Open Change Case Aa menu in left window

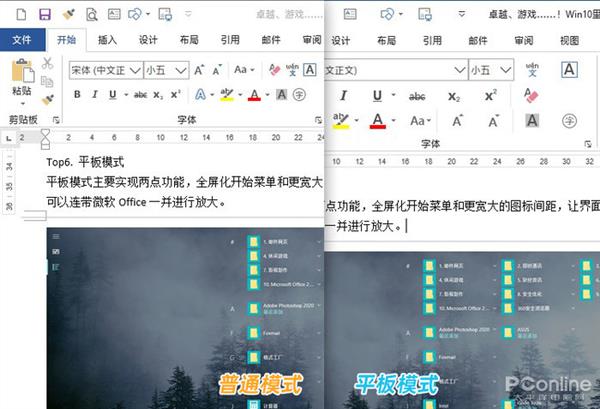click(244, 70)
